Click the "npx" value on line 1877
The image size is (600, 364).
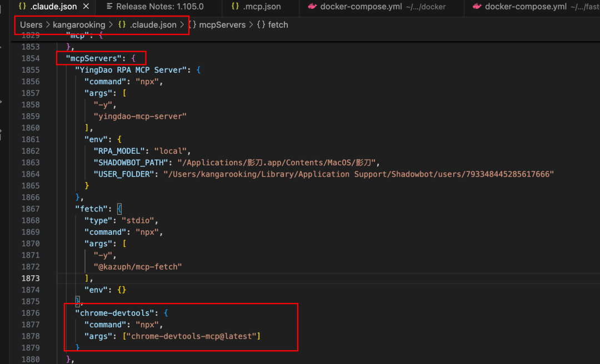point(147,325)
